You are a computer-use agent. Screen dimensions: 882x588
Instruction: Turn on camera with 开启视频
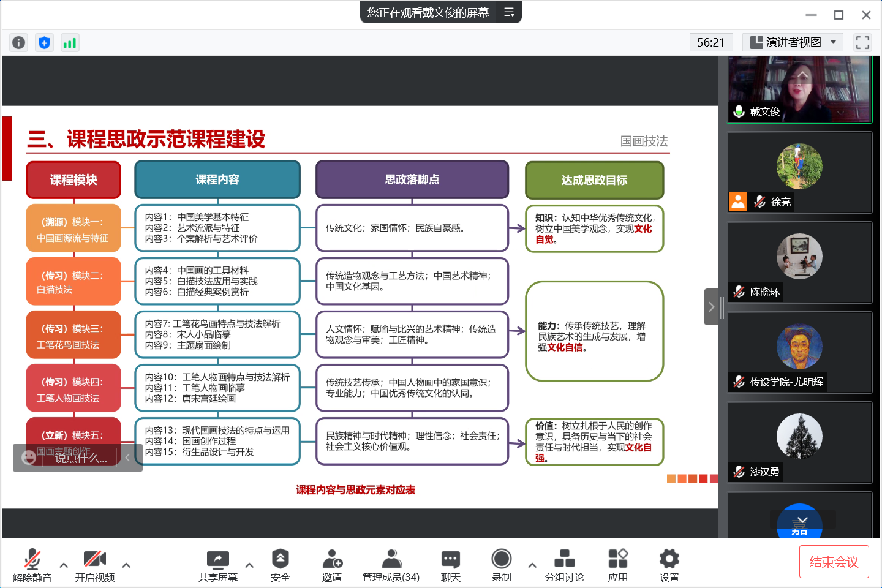pyautogui.click(x=95, y=565)
